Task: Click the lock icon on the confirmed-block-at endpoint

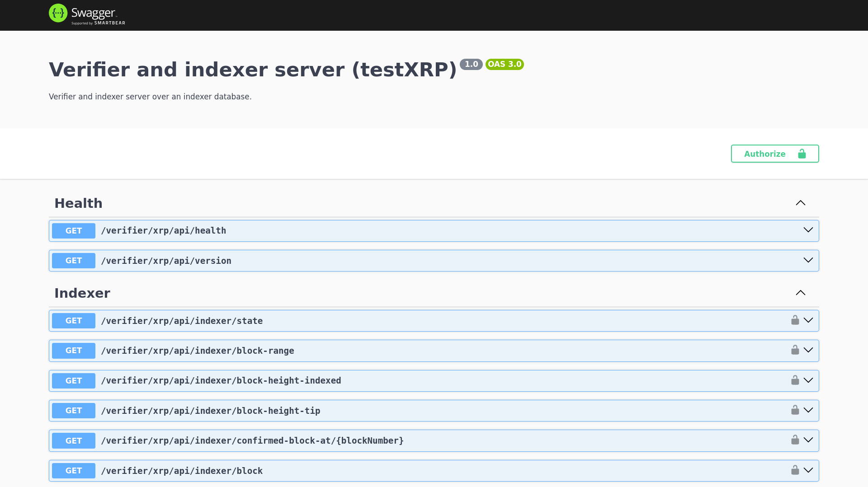Action: pos(795,440)
